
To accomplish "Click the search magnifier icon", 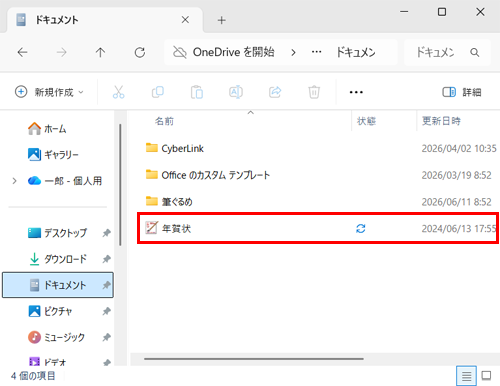I will pos(475,53).
